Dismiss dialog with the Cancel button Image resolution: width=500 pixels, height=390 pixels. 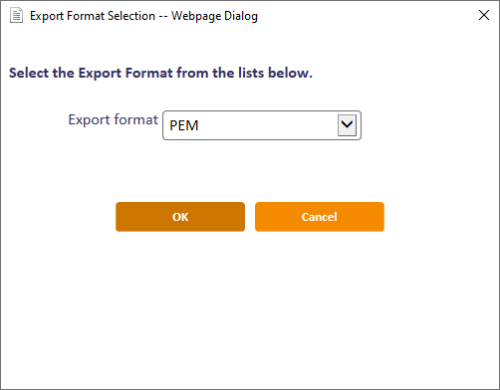point(320,217)
